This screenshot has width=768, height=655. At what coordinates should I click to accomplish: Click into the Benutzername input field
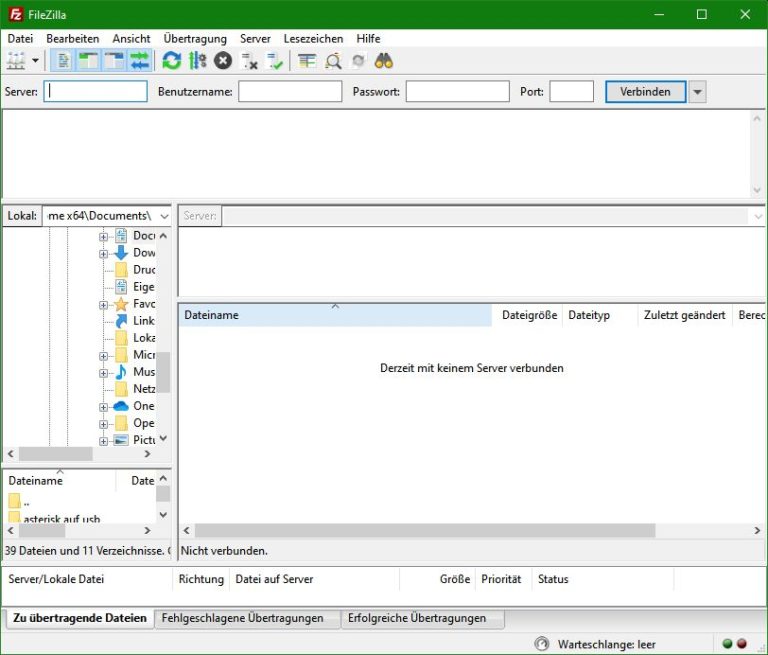tap(290, 92)
